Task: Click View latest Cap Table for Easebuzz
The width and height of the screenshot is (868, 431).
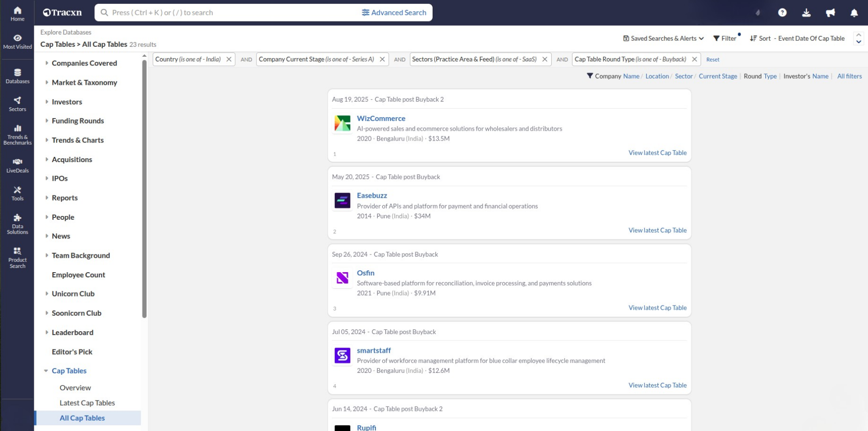Action: (x=657, y=230)
